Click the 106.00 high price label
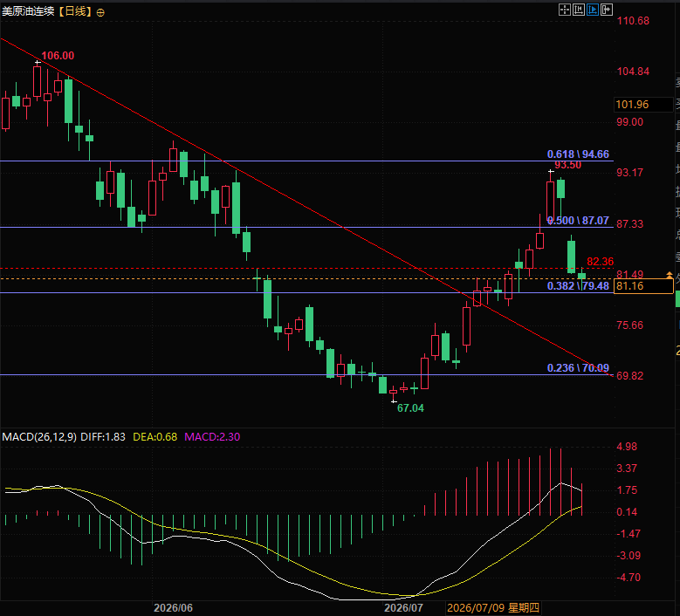680x616 pixels. pos(58,56)
